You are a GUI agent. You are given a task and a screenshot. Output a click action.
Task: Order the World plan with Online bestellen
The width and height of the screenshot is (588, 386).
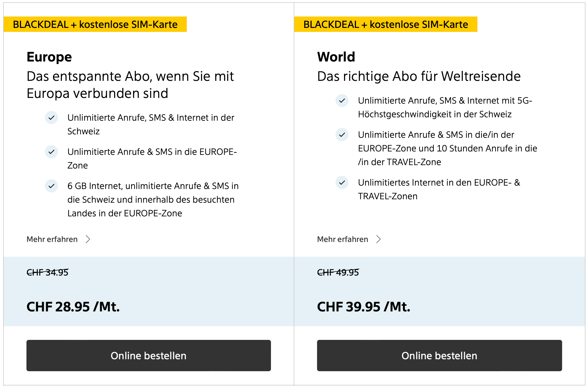point(439,356)
